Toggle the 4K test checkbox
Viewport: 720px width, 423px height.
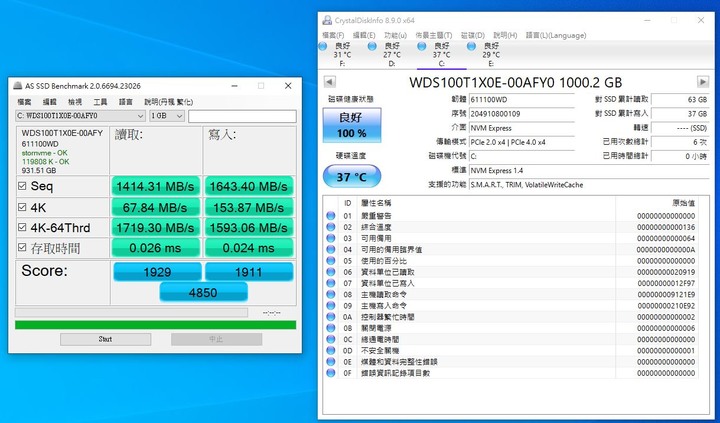click(22, 207)
